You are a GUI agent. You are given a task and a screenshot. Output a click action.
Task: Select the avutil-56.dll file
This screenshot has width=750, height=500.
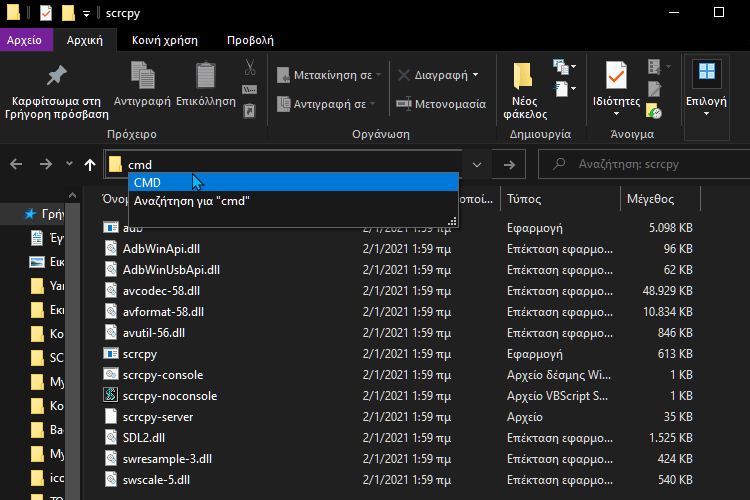[x=154, y=333]
